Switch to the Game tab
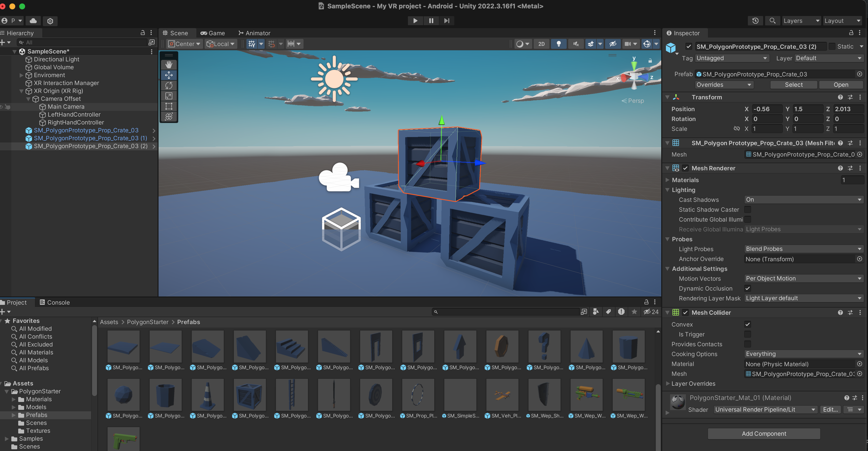868x451 pixels. (x=213, y=33)
